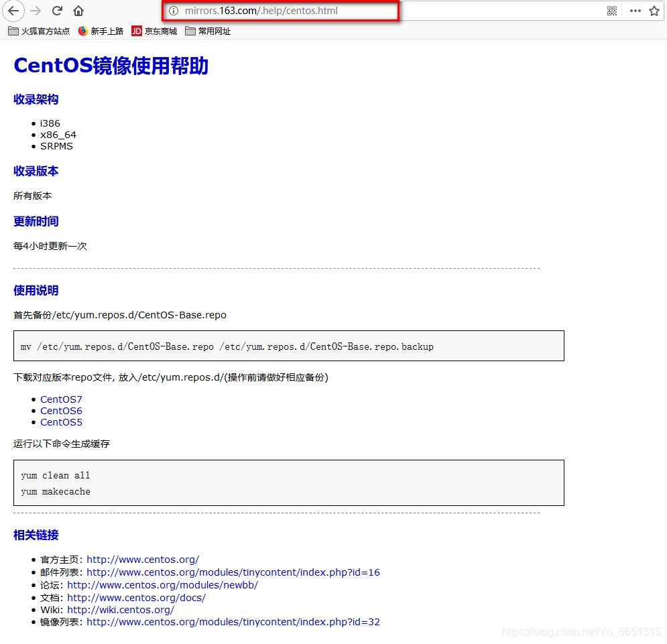Click the mv CentOS-Base.repo backup command
Viewport: 667px width, 644px height.
coord(227,346)
